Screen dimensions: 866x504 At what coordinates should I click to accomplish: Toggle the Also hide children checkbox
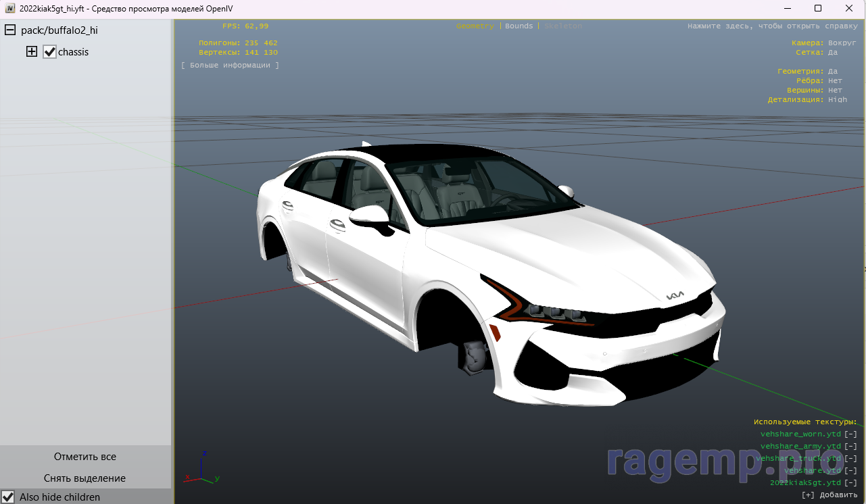[8, 497]
